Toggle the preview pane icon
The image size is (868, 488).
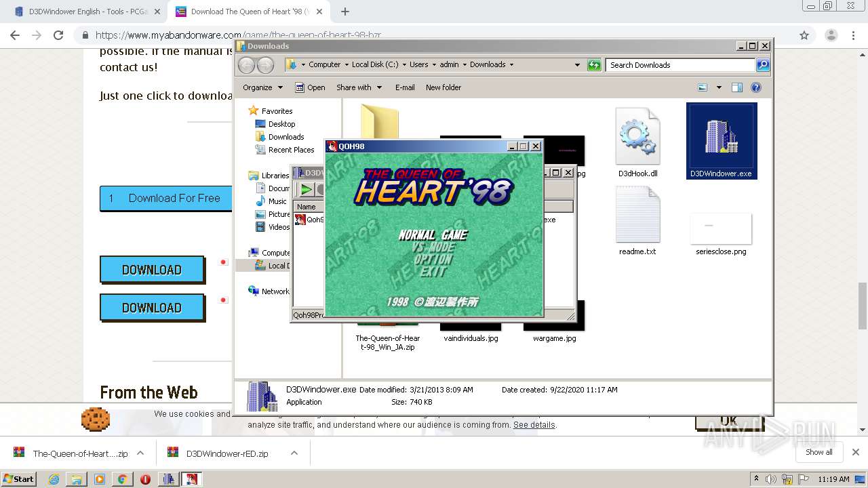[737, 87]
